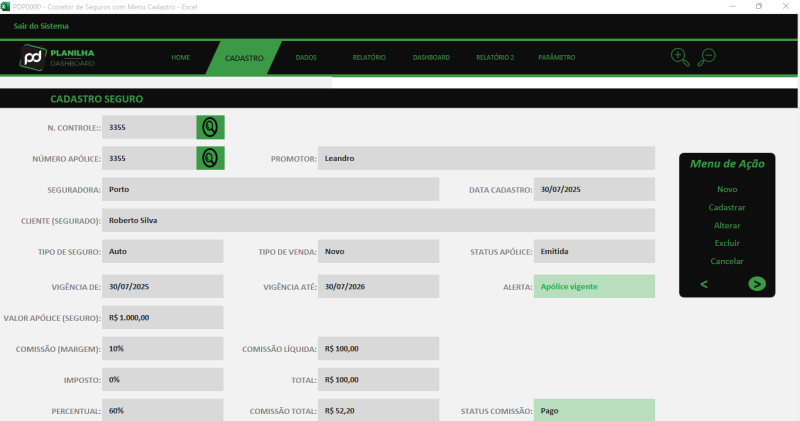
Task: Go to next record with right arrow
Action: pos(757,284)
